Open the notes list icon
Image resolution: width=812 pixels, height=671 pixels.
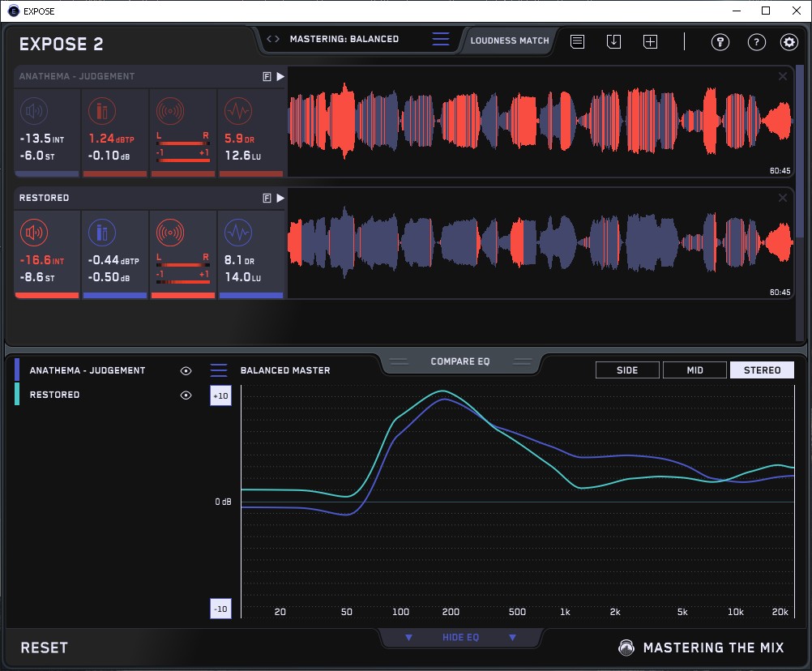click(577, 41)
